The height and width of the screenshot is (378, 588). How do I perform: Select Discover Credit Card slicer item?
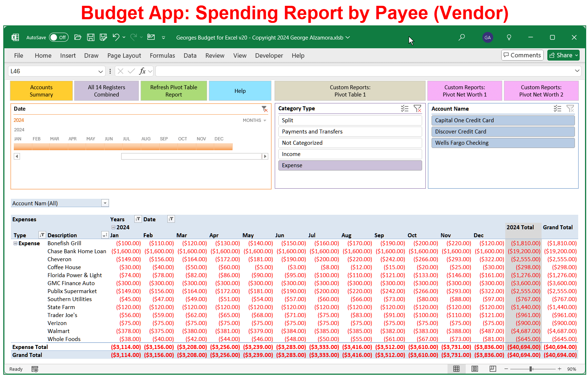[503, 132]
